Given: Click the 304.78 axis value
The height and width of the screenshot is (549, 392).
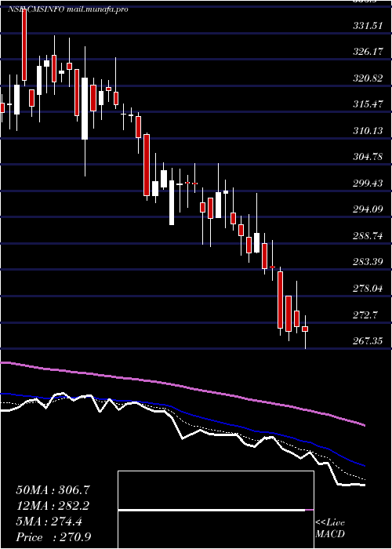Looking at the screenshot, I should [368, 157].
